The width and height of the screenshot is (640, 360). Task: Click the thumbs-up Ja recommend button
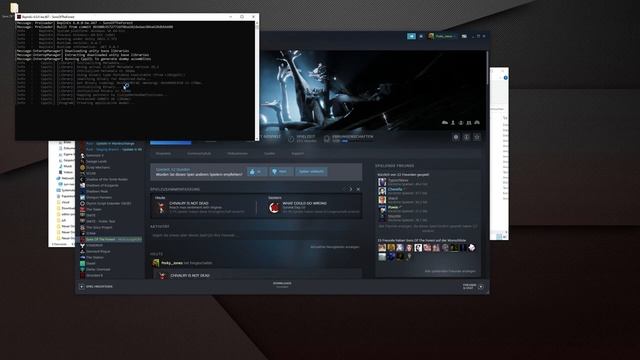257,171
